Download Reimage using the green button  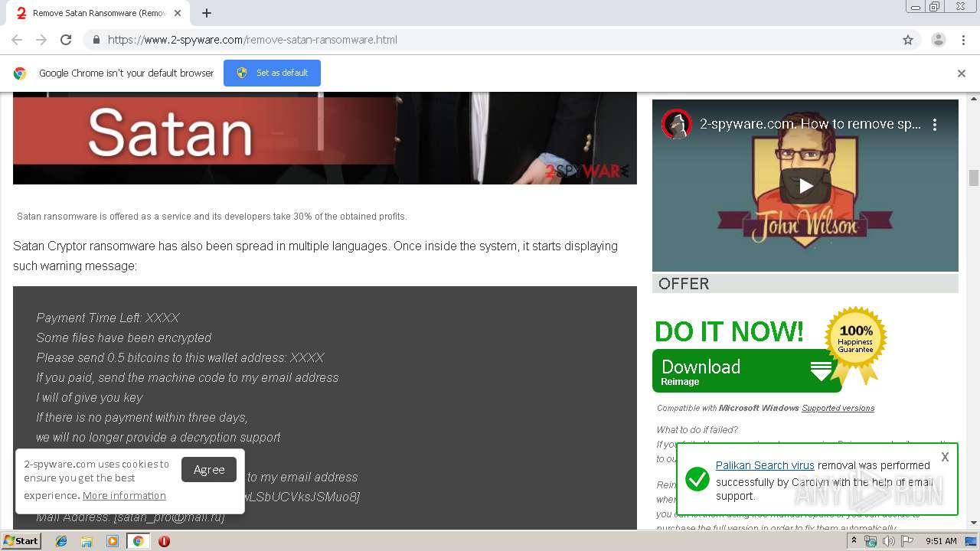coord(746,371)
